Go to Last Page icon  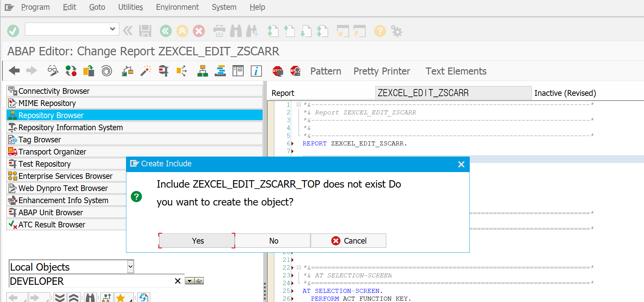click(x=323, y=31)
